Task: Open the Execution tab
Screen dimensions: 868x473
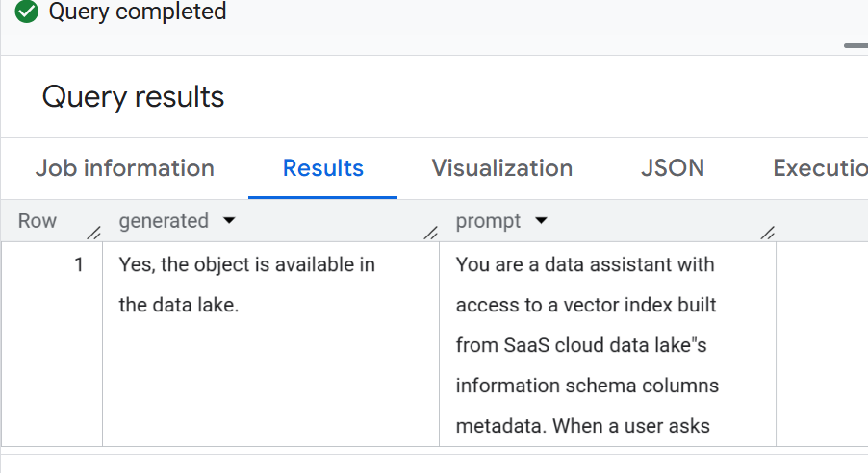Action: pyautogui.click(x=821, y=168)
